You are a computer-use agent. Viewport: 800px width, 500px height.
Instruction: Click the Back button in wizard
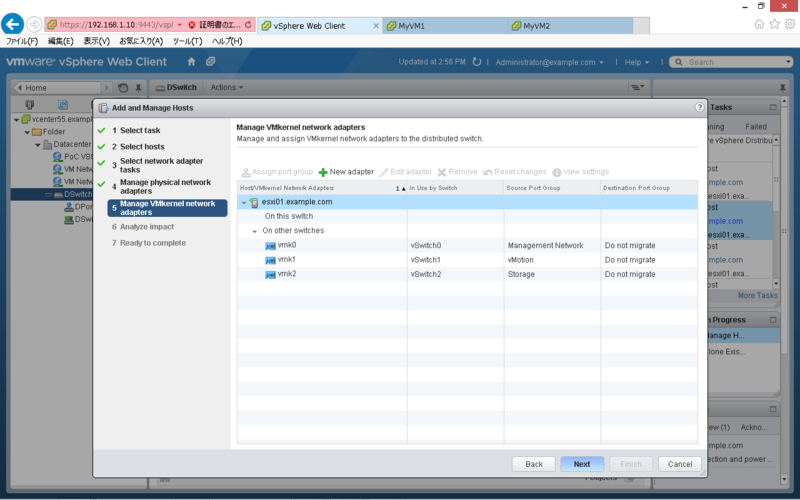click(x=534, y=464)
